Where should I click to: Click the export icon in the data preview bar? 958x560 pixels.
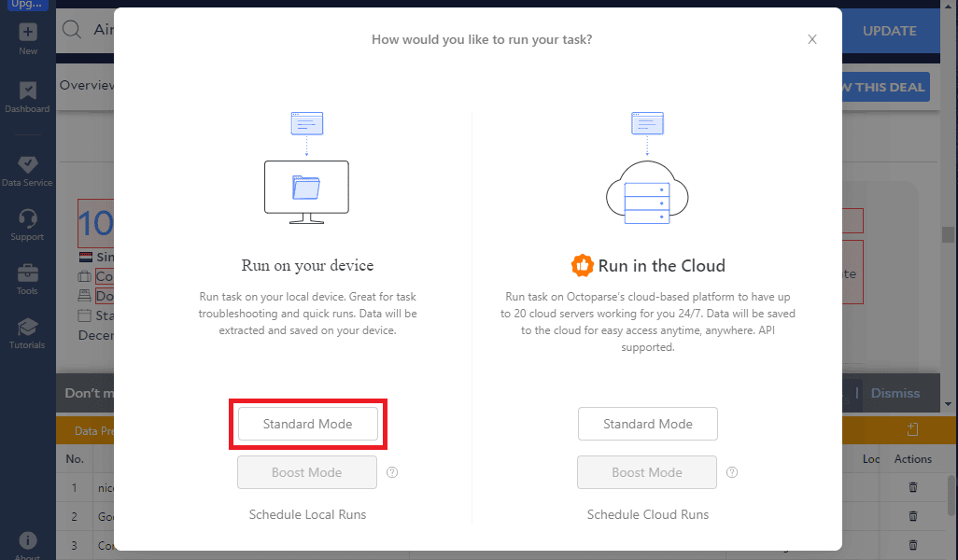pyautogui.click(x=913, y=429)
